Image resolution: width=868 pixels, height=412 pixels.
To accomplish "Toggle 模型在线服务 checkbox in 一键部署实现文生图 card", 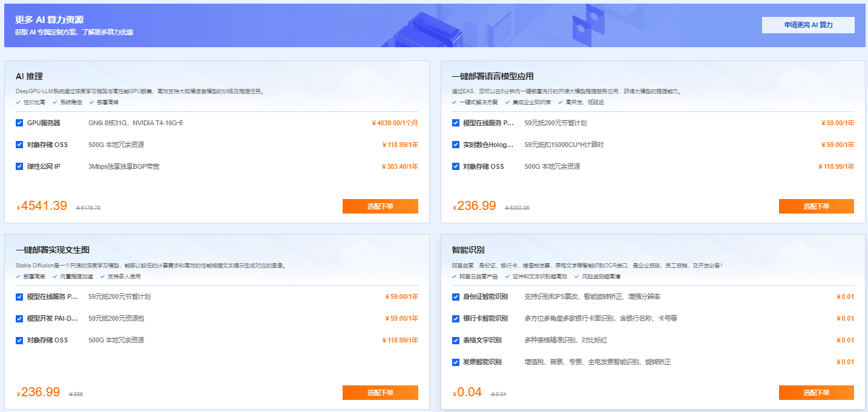I will pyautogui.click(x=19, y=297).
